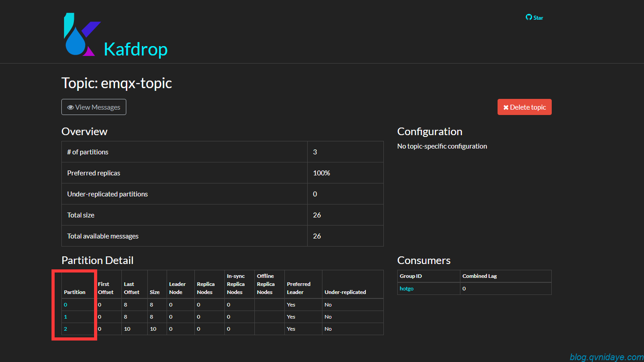
Task: Open the hotgo consumer group
Action: coord(407,289)
